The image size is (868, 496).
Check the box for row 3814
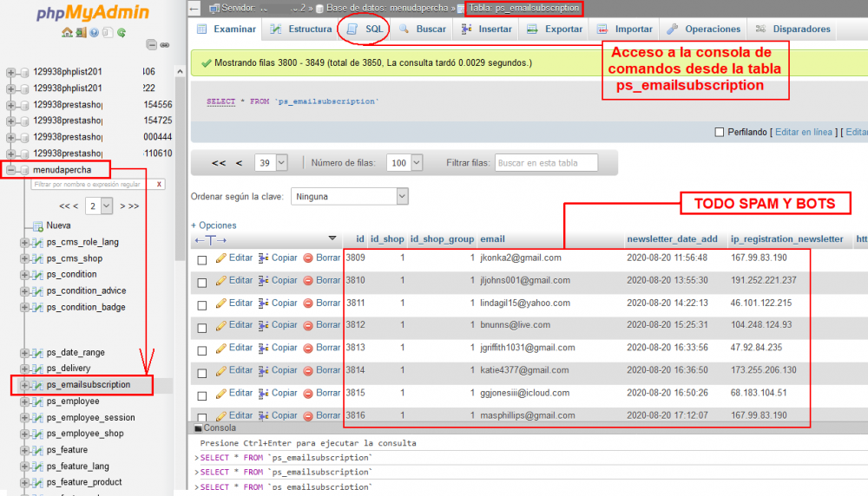(202, 373)
